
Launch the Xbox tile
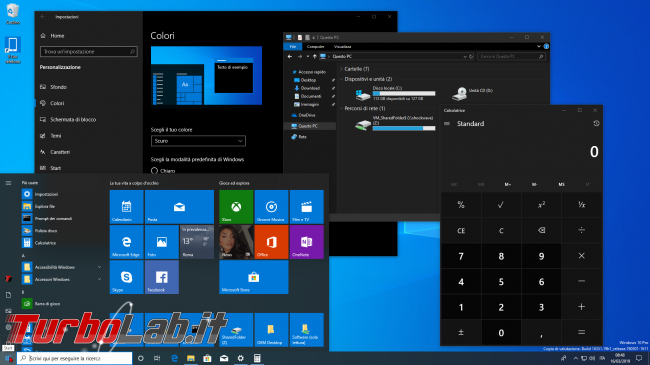pos(236,207)
